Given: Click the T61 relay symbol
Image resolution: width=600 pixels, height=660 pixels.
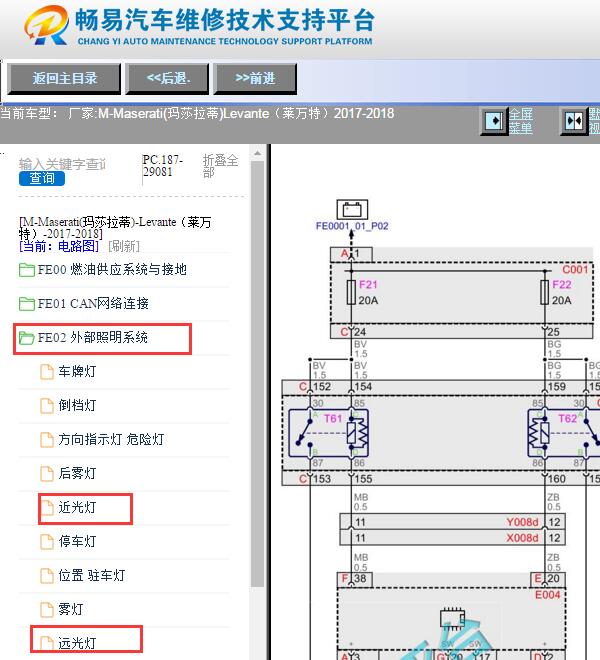Looking at the screenshot, I should (x=328, y=433).
